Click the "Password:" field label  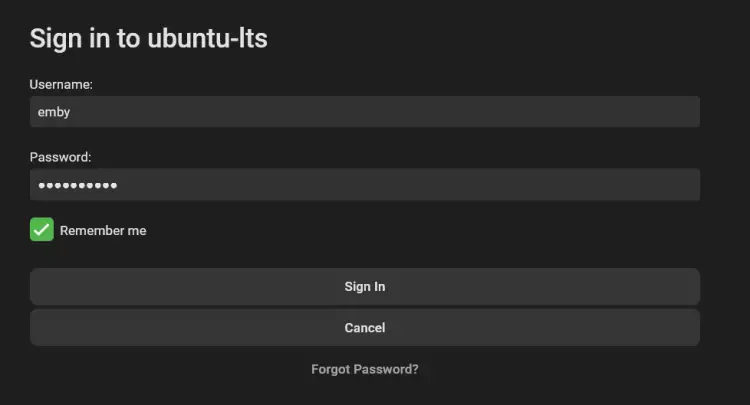[x=60, y=158]
